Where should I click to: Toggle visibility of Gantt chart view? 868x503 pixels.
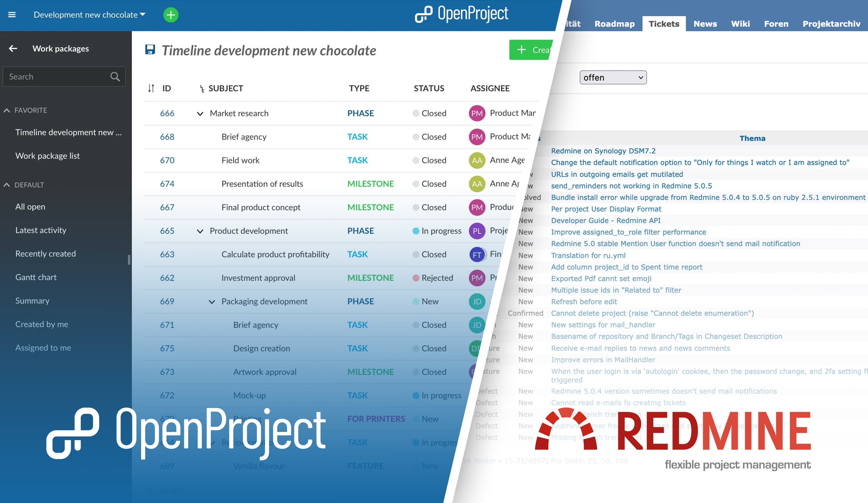(x=35, y=277)
